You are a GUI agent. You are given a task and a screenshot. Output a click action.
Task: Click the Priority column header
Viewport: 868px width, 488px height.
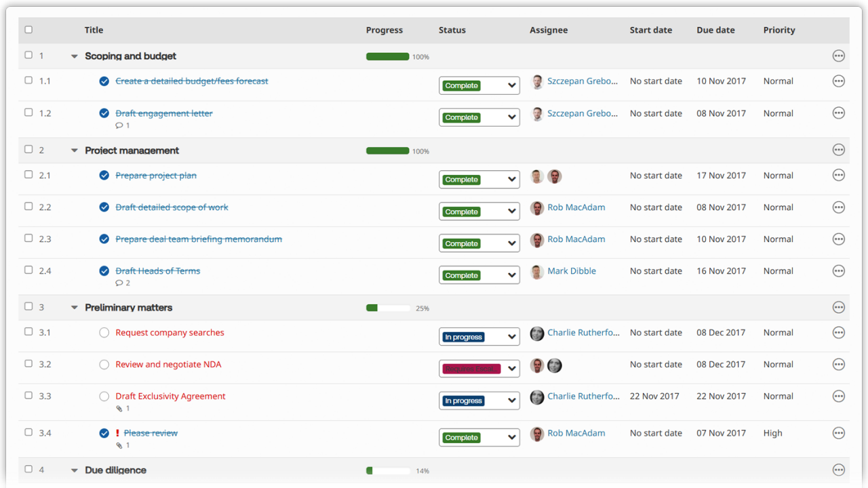778,30
